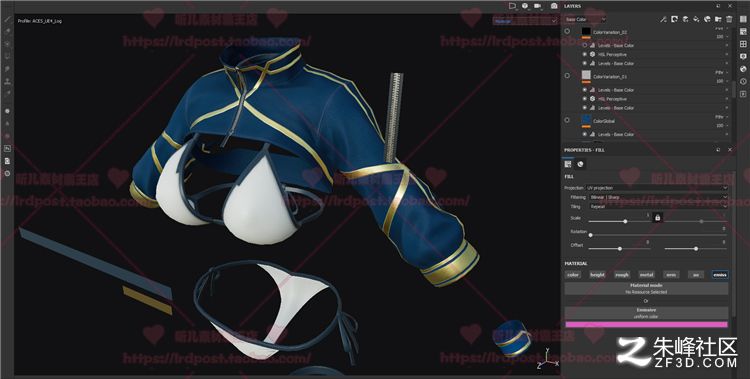Select the Smudge tool
The height and width of the screenshot is (379, 750).
point(7,69)
